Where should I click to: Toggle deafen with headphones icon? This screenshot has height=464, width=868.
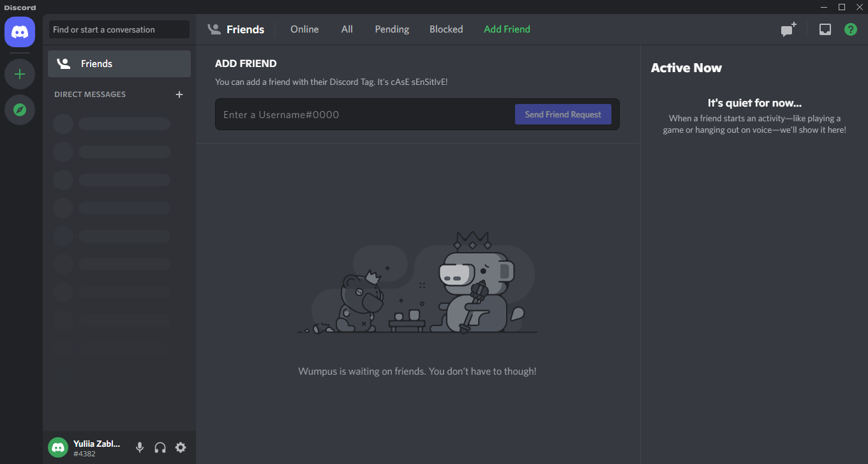tap(160, 447)
